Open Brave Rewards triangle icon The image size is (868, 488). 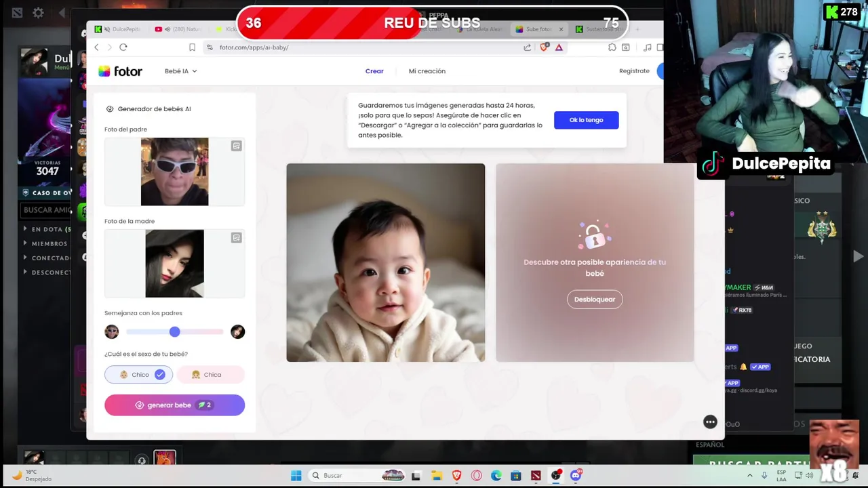coord(559,47)
